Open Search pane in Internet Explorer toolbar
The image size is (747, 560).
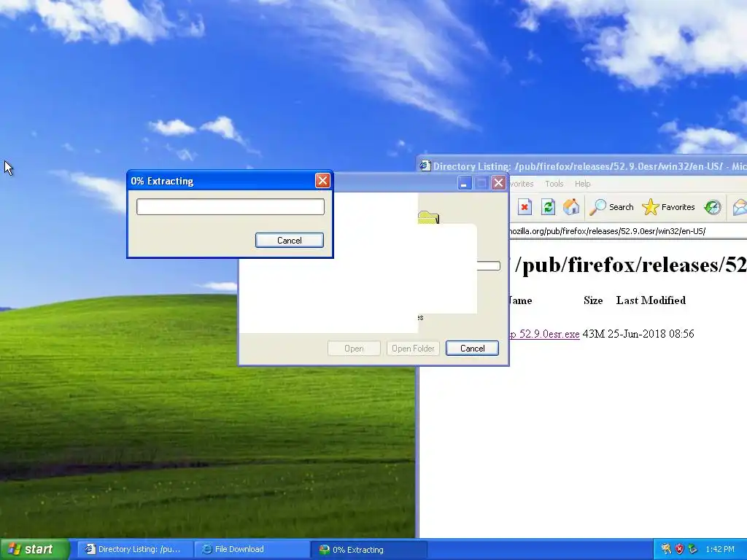click(x=612, y=207)
